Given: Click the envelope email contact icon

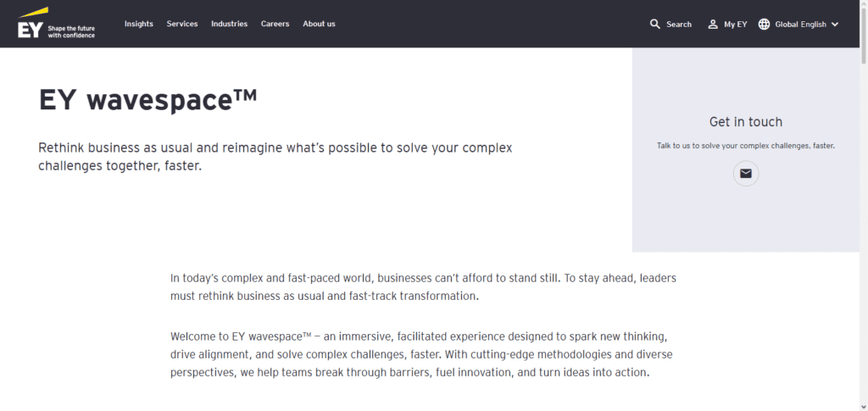Looking at the screenshot, I should click(x=746, y=174).
